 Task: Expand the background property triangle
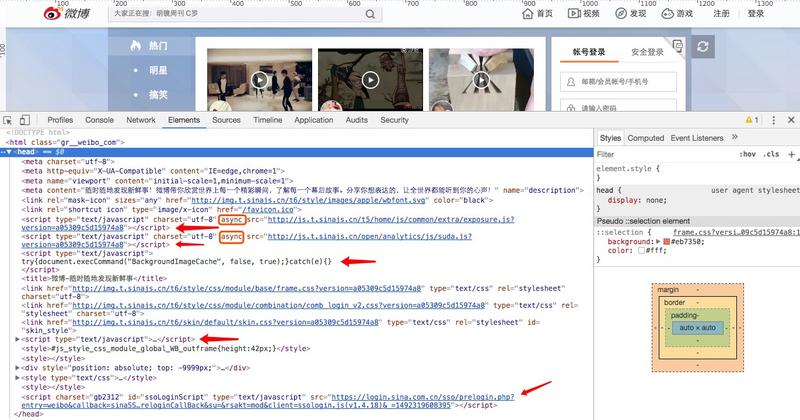pyautogui.click(x=658, y=241)
